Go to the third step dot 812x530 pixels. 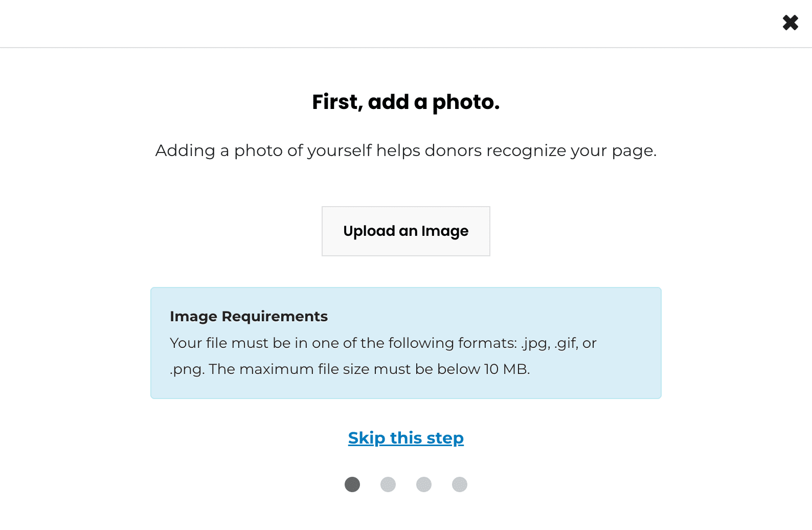tap(424, 484)
